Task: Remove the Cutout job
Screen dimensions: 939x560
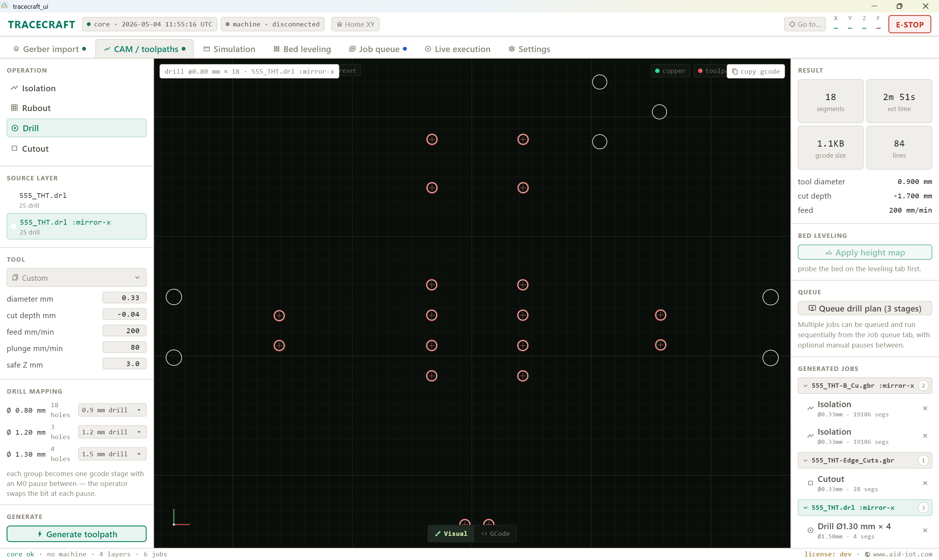Action: click(x=925, y=483)
